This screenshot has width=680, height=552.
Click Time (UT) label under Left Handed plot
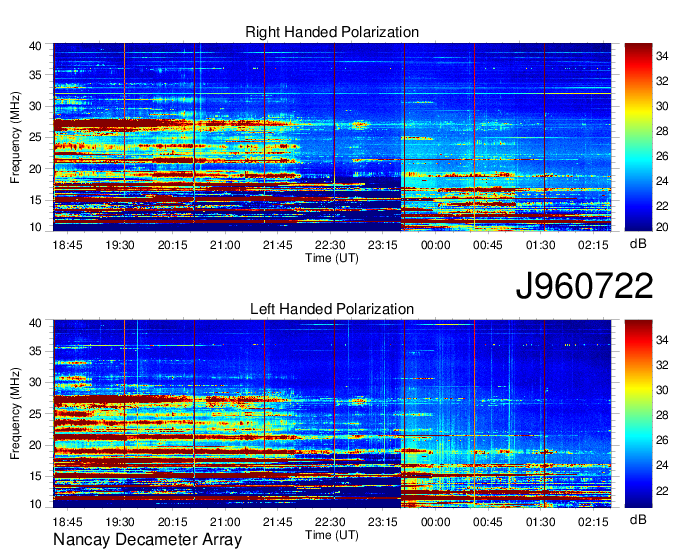[332, 535]
